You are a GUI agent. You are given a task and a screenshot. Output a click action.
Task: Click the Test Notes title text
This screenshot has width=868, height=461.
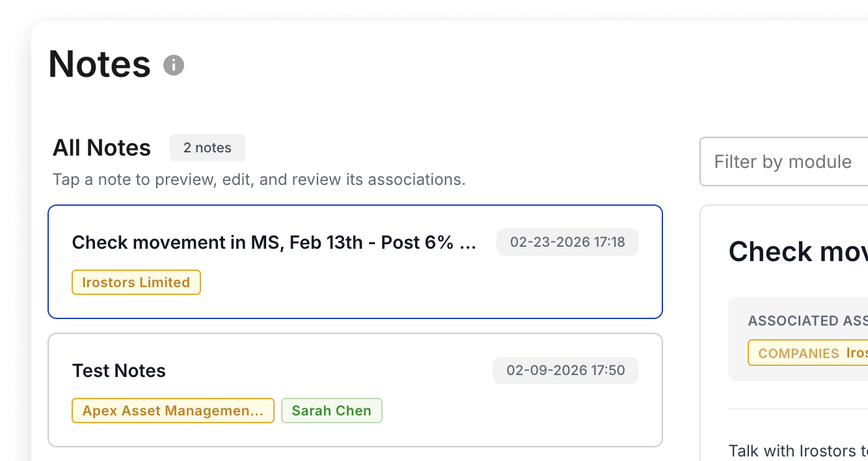(x=119, y=370)
